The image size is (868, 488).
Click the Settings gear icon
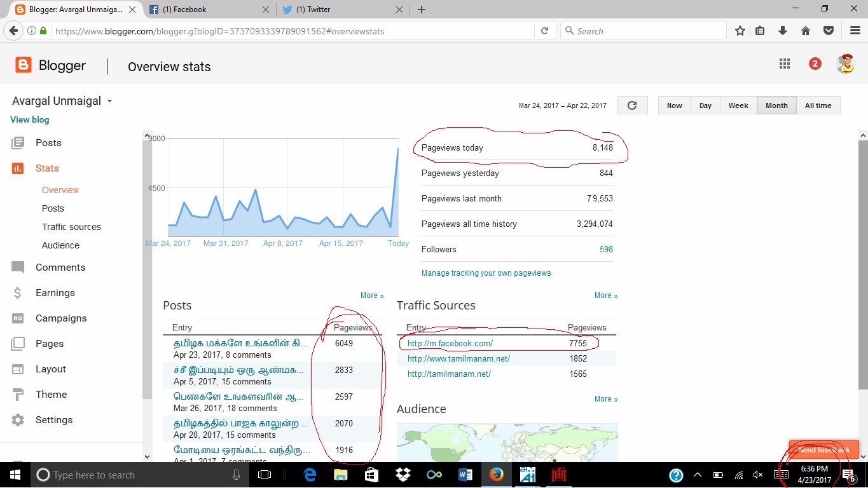(x=18, y=420)
